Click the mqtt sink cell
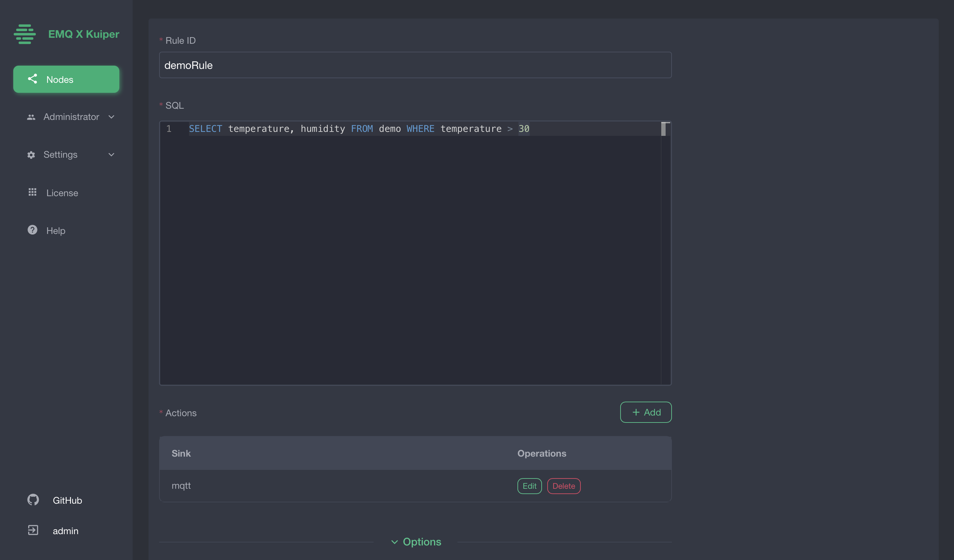The image size is (954, 560). click(181, 485)
